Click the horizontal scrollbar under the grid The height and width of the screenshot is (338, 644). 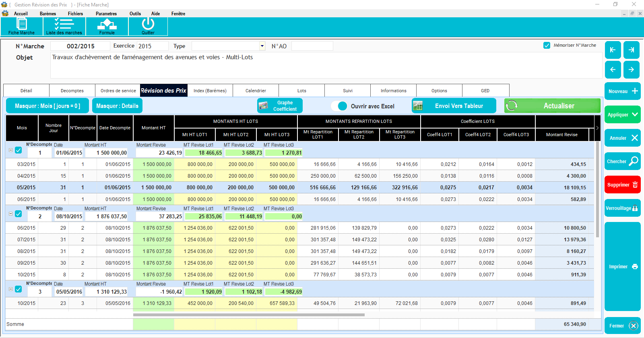(249, 315)
